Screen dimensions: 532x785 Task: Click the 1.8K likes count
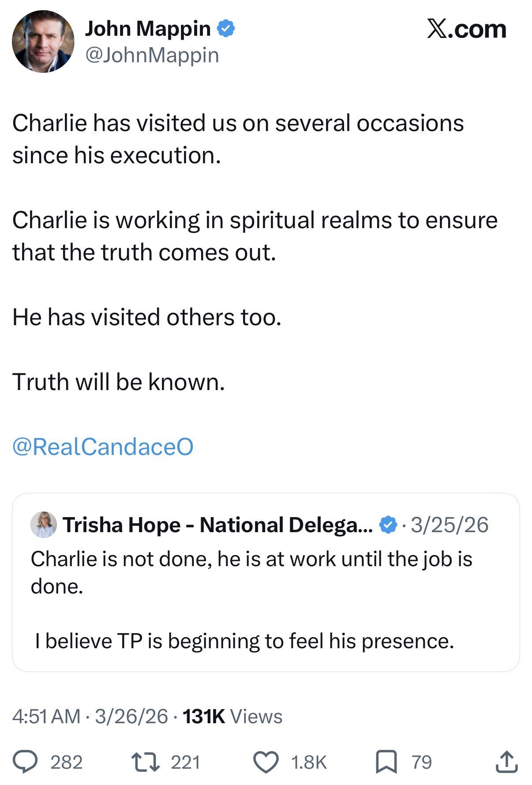point(309,762)
